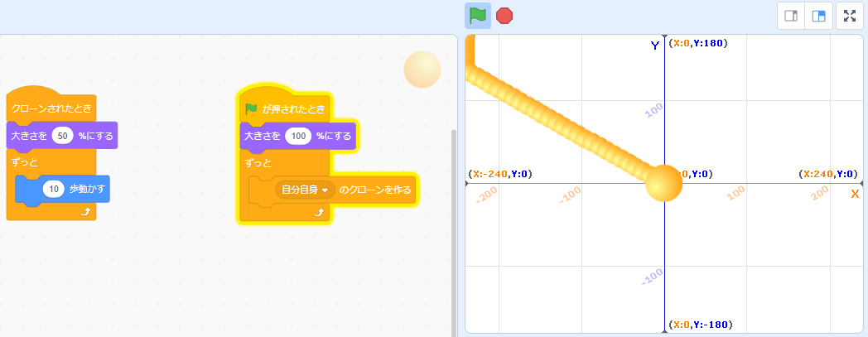Click the green flag to run project
Image resolution: width=868 pixels, height=337 pixels.
(x=477, y=16)
